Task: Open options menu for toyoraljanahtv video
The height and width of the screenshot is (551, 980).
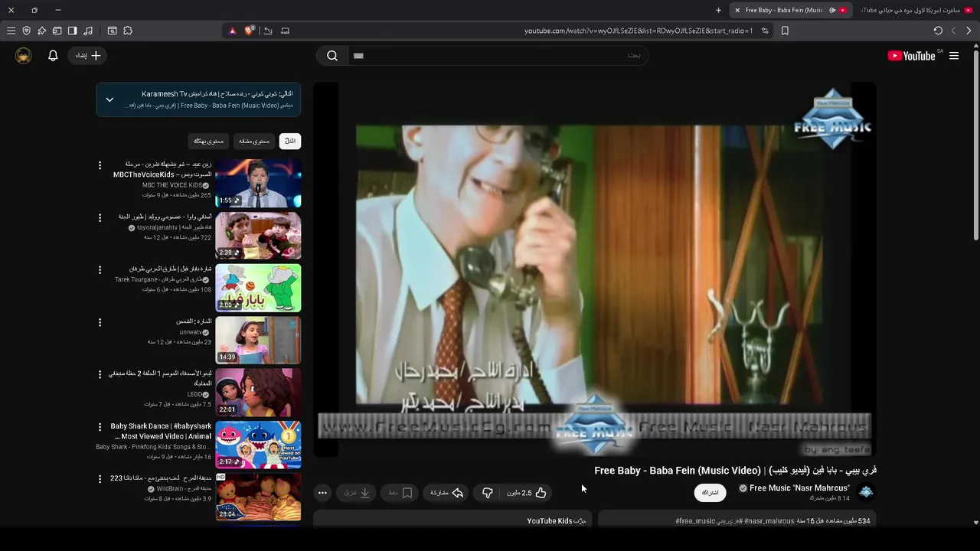Action: click(x=100, y=218)
